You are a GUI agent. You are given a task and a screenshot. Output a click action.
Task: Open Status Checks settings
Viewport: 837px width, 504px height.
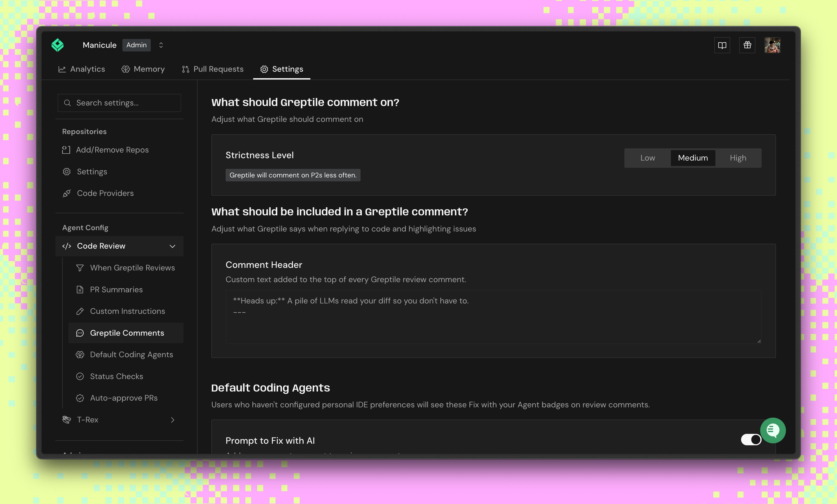point(126,376)
